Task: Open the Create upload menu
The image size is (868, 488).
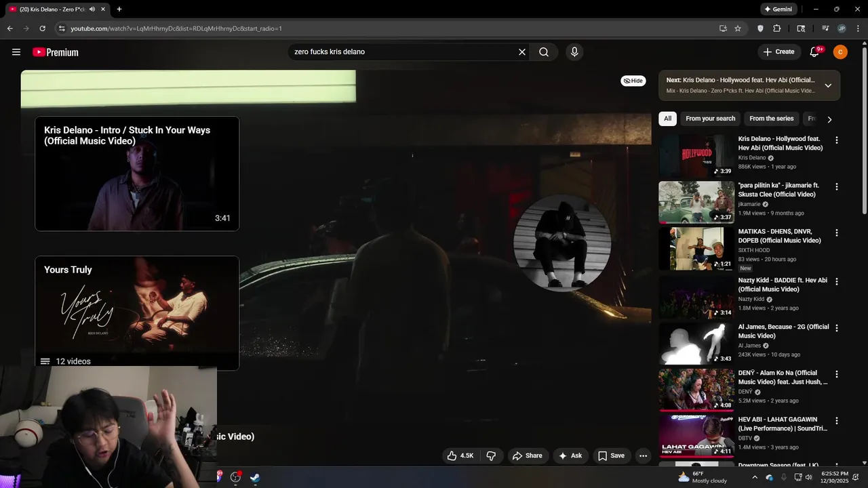Action: pyautogui.click(x=778, y=52)
